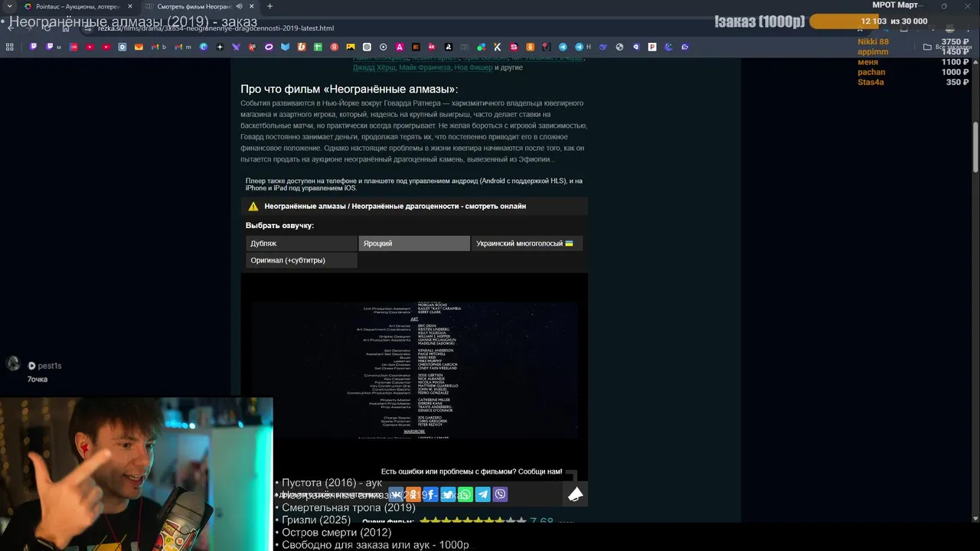Click the page vertical scrollbar thumb
980x551 pixels.
pyautogui.click(x=975, y=147)
